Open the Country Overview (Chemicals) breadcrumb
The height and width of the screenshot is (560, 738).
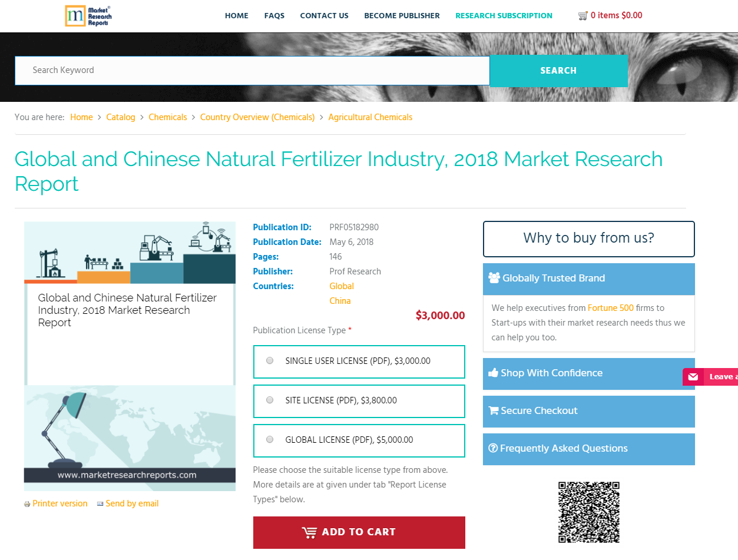(257, 117)
